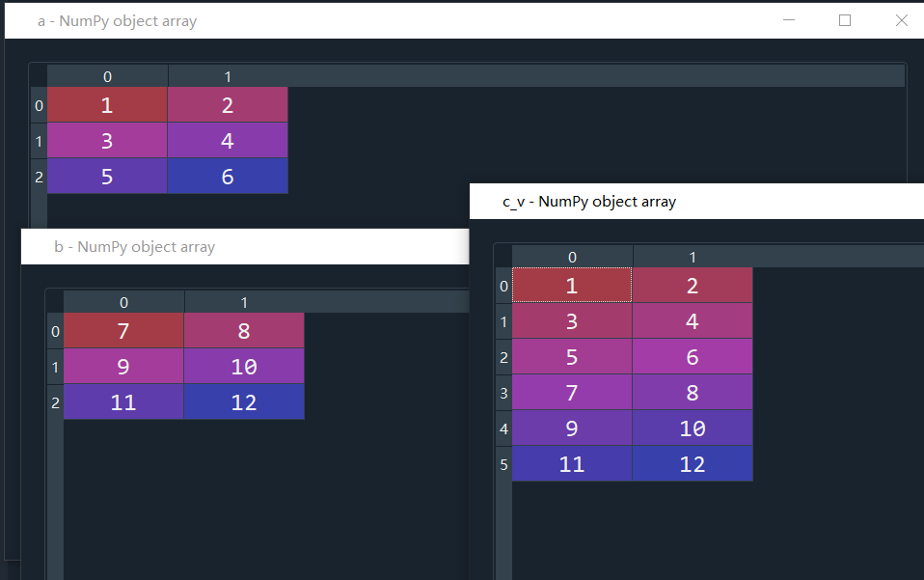Select cell with value 4 in array a

[x=228, y=140]
